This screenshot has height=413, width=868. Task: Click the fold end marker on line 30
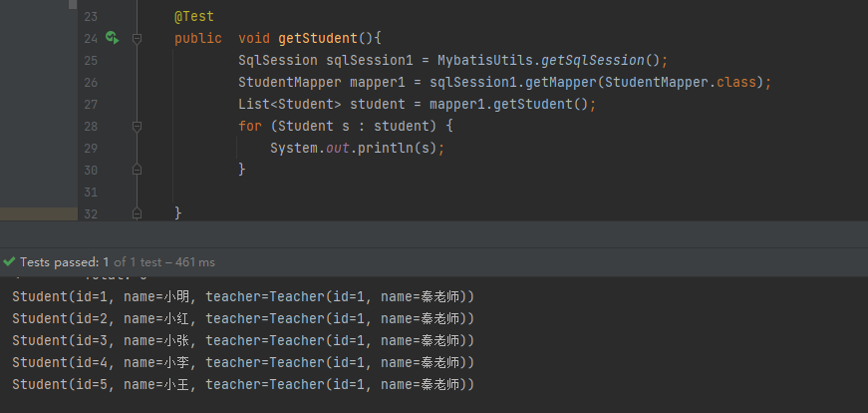click(138, 170)
